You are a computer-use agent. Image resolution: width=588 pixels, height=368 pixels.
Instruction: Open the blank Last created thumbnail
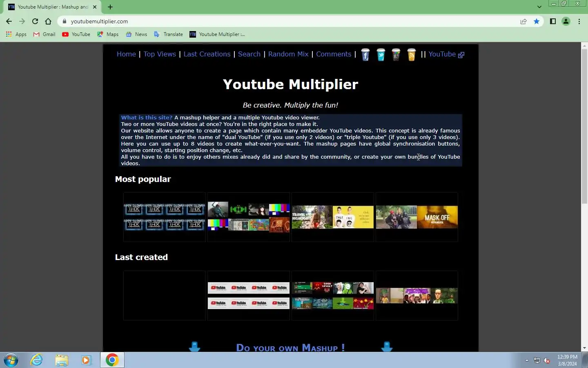pos(165,296)
